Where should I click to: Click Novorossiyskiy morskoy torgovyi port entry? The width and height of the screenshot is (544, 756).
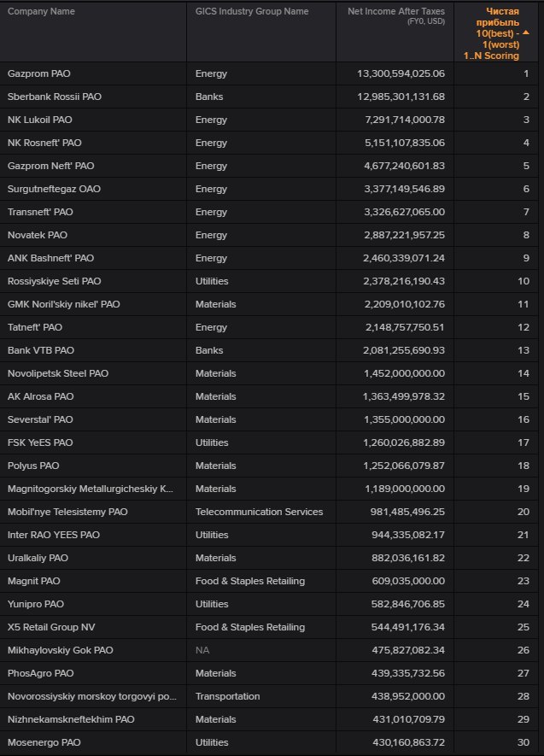[91, 696]
